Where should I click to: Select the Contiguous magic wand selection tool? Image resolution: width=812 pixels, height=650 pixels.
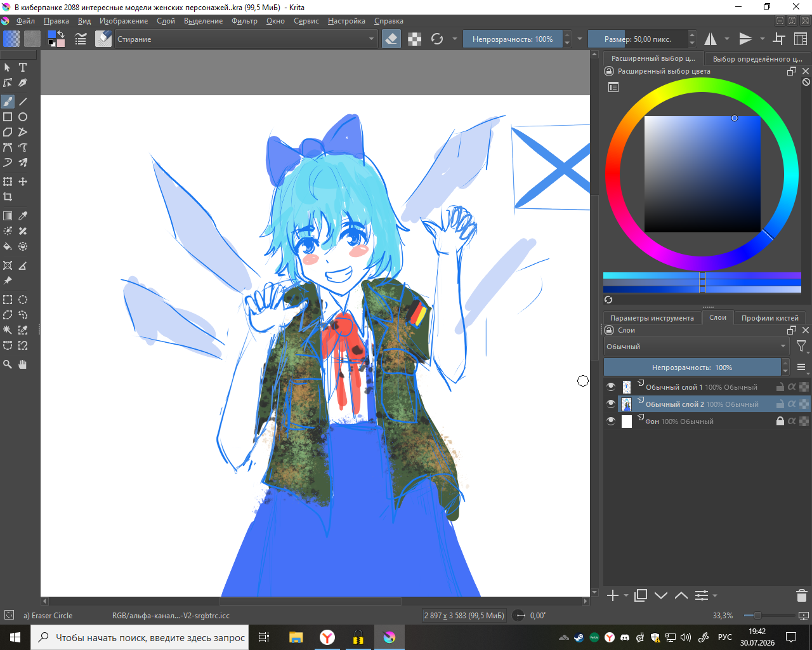point(8,330)
